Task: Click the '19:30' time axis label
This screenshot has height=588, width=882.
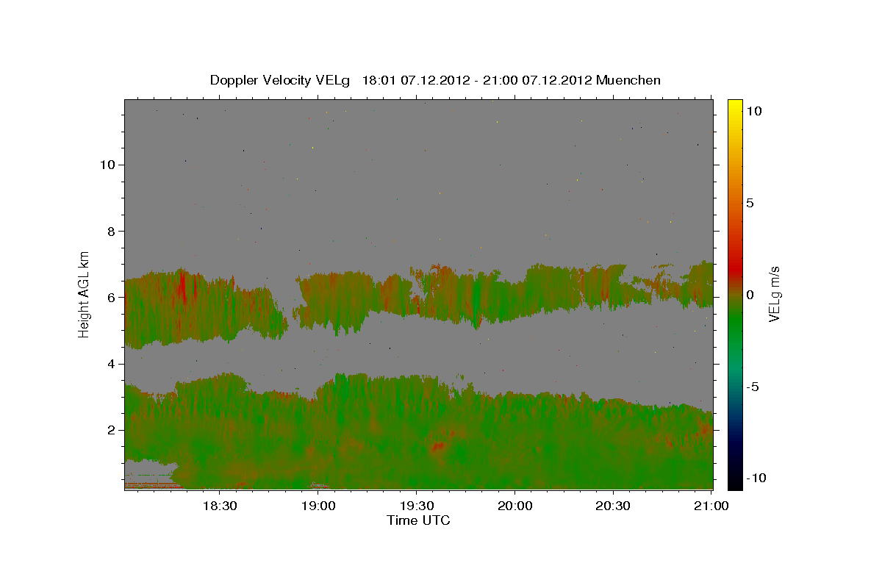Action: coord(416,506)
